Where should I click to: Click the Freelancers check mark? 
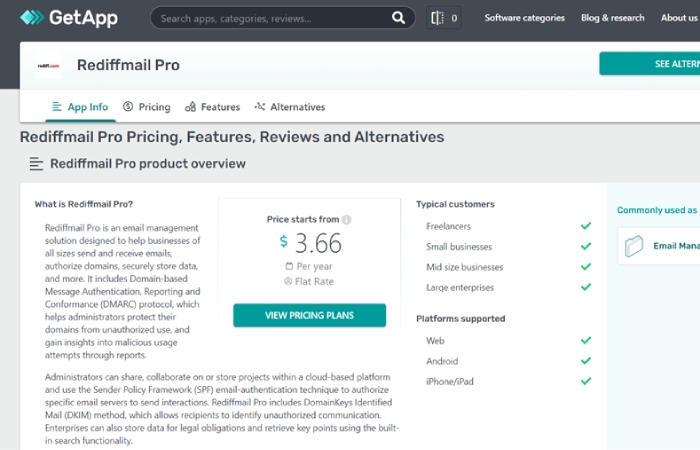click(586, 226)
